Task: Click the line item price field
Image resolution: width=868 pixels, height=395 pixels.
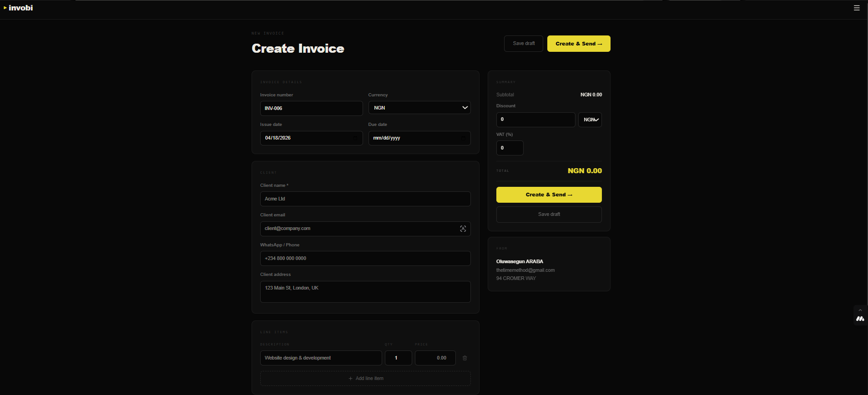Action: coord(435,358)
